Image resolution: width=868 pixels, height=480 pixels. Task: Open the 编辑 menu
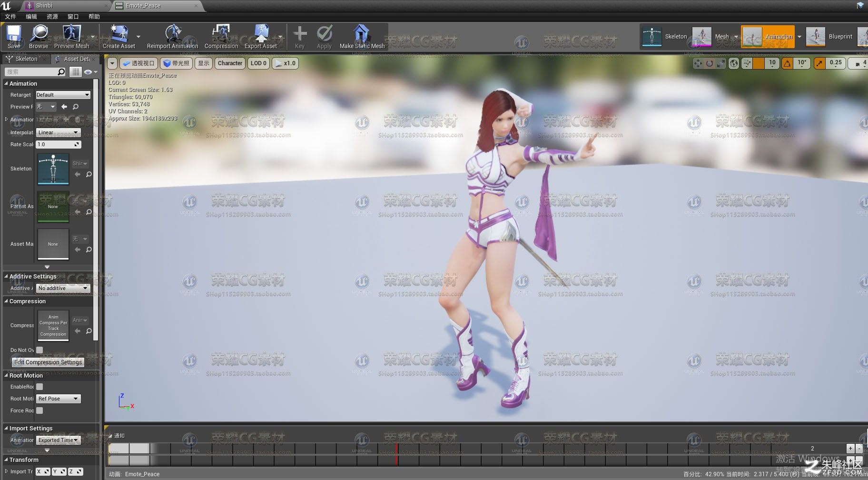click(31, 16)
